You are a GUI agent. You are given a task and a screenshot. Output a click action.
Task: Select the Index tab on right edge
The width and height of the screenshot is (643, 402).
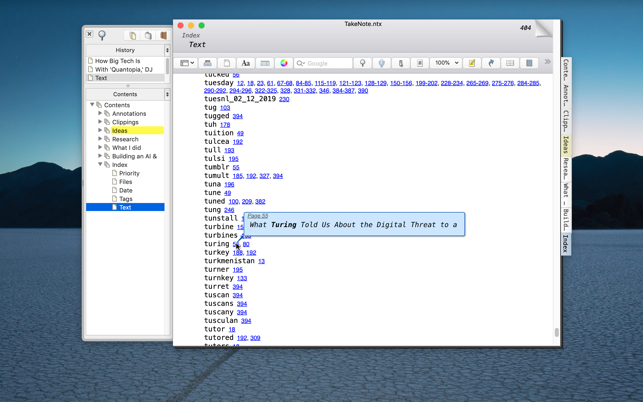[565, 243]
